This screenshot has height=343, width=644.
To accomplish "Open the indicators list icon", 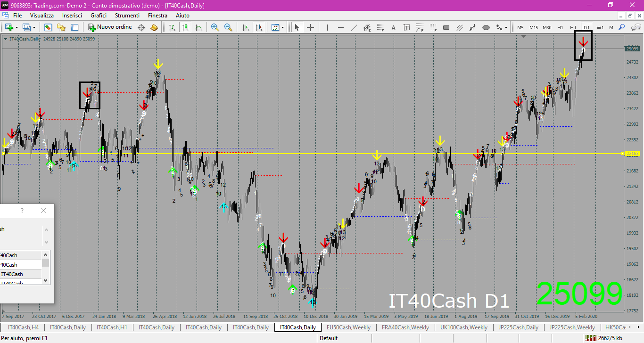I will point(275,27).
